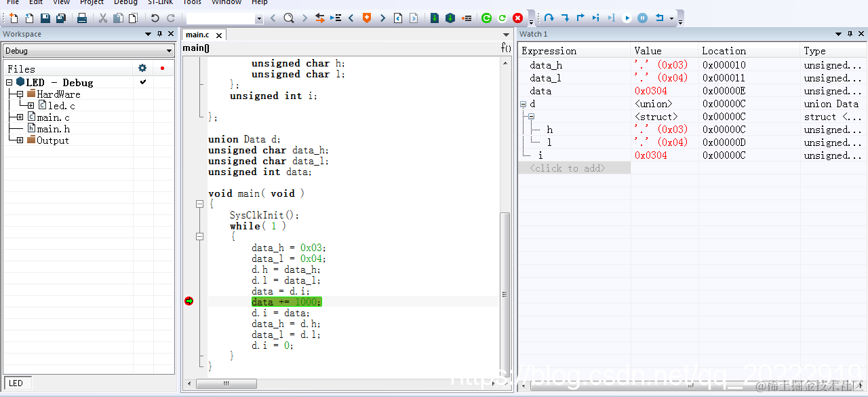Open the Reset dropdown arrow in the debug toolbar
868x397 pixels.
point(671,18)
